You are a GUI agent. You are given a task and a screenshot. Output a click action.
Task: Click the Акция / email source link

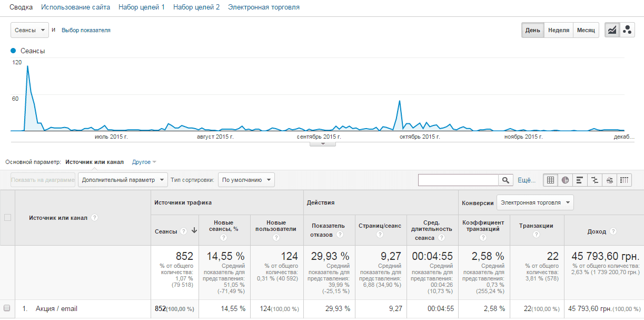click(56, 308)
